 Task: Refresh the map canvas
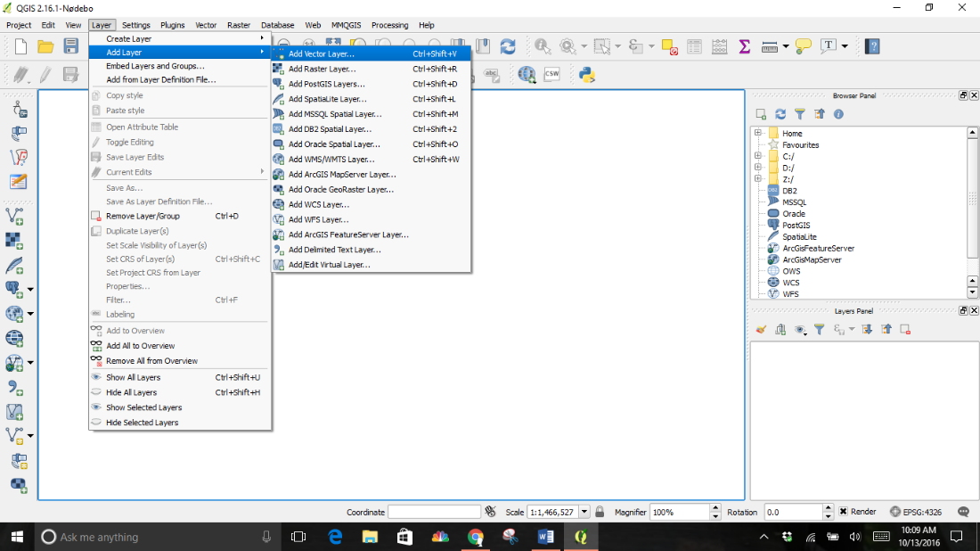coord(506,46)
